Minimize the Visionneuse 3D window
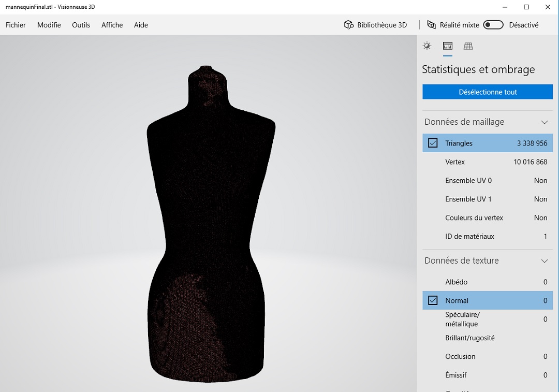The height and width of the screenshot is (392, 559). (x=505, y=7)
